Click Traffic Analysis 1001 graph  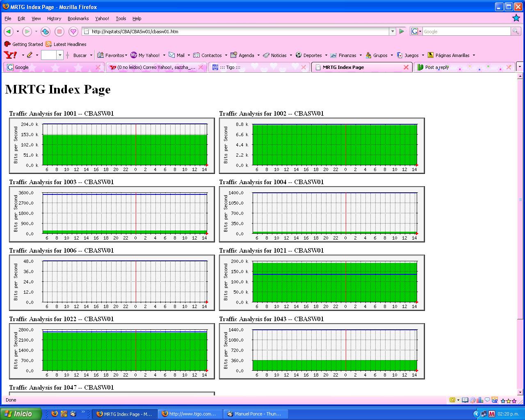tap(112, 146)
